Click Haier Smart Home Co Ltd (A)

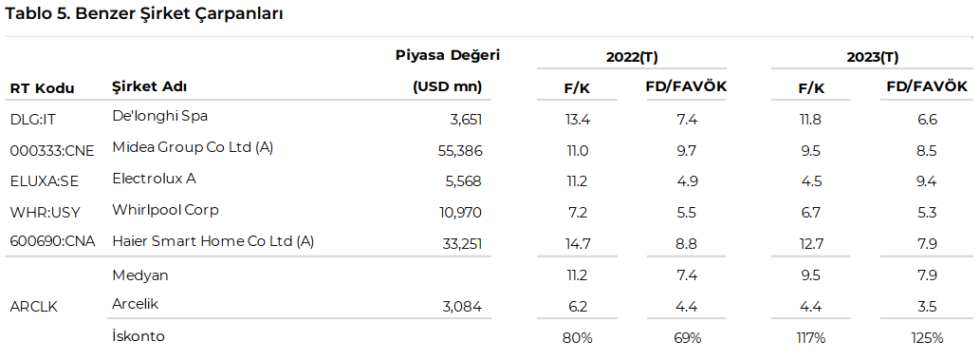pos(213,241)
